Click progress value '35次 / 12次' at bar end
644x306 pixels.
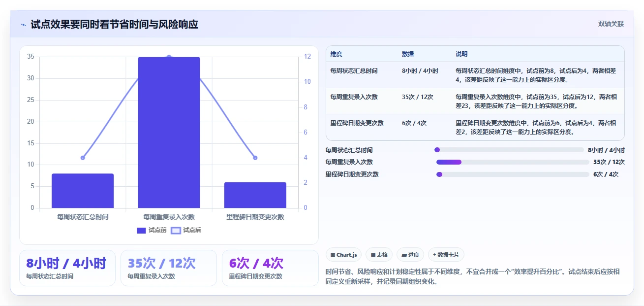(x=609, y=162)
